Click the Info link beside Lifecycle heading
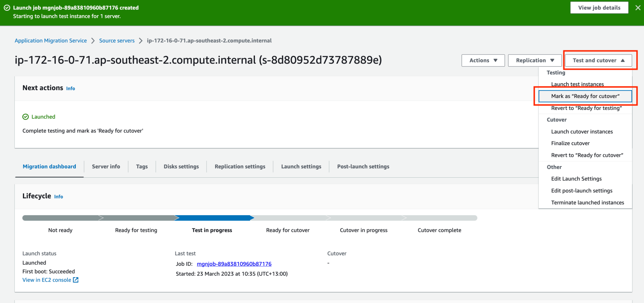The height and width of the screenshot is (303, 644). (58, 197)
